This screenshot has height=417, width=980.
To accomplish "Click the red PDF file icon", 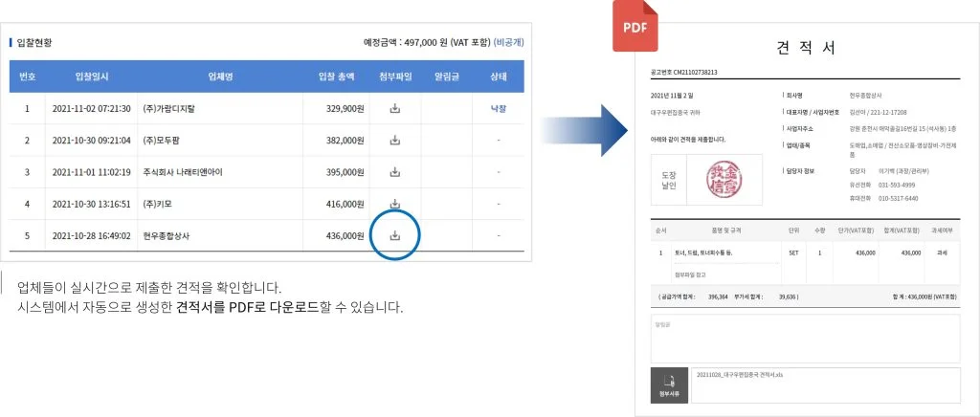I will click(635, 26).
